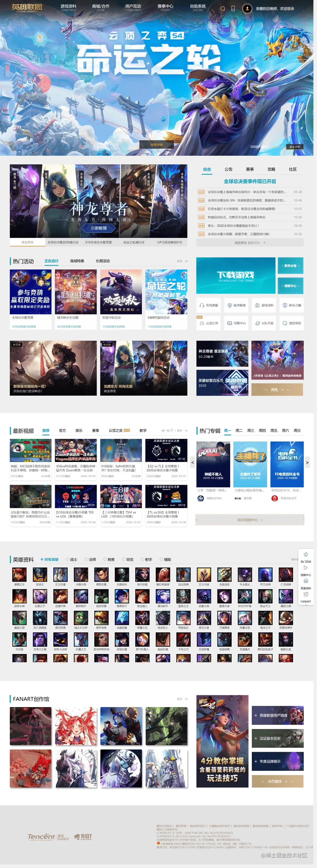Viewport: 317px width, 868px height.
Task: Open LOL宇宙 planet shortcut
Action: (264, 323)
